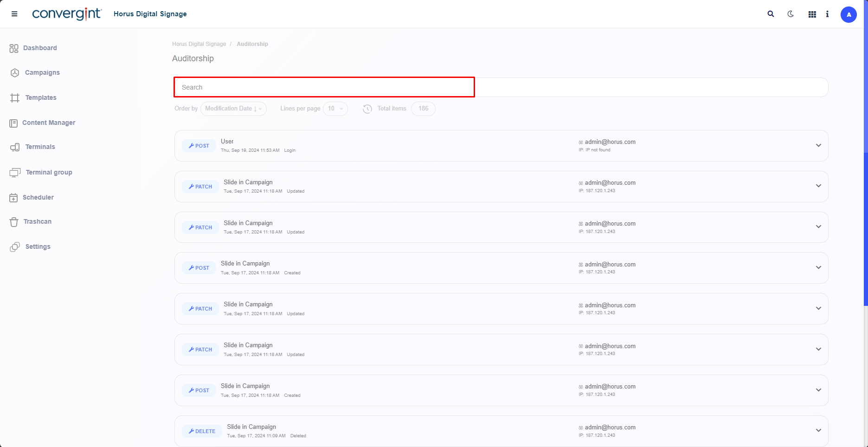
Task: Open Content Manager from sidebar
Action: [48, 123]
